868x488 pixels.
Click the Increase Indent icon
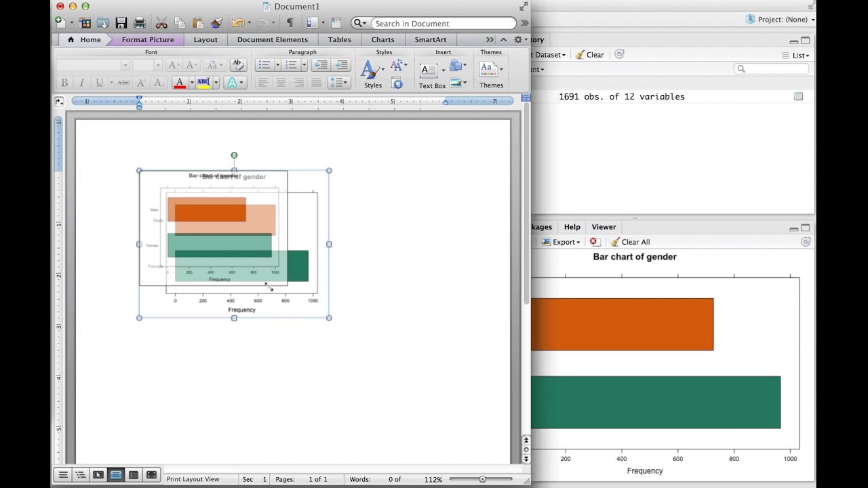point(341,65)
